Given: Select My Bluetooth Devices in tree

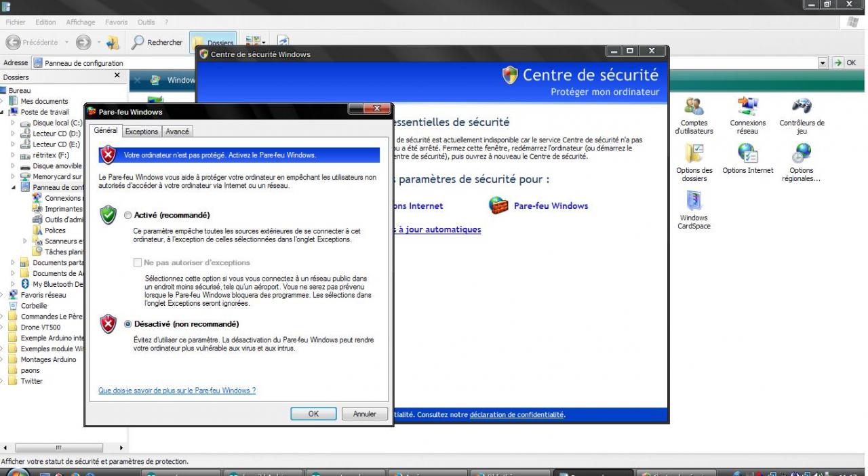Looking at the screenshot, I should (x=51, y=284).
